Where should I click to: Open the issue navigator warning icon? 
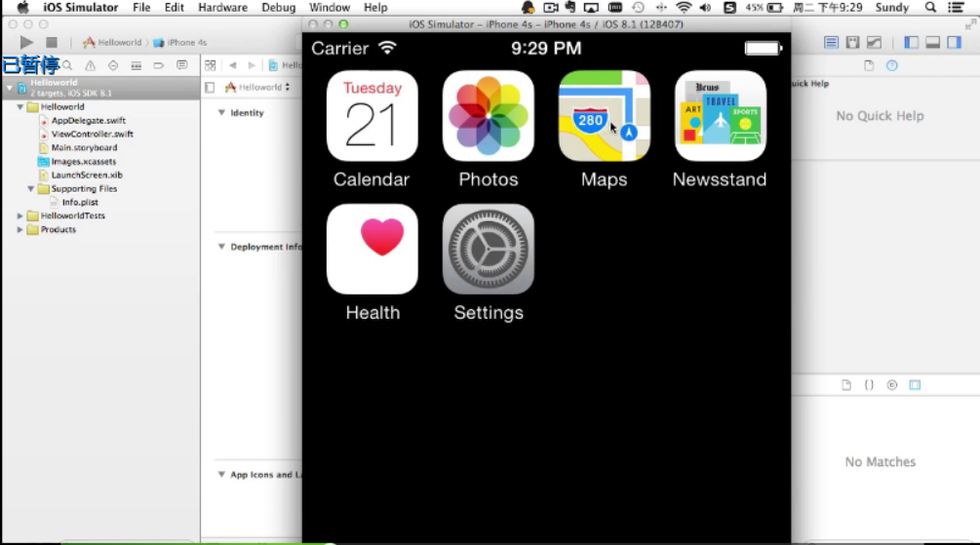coord(90,65)
